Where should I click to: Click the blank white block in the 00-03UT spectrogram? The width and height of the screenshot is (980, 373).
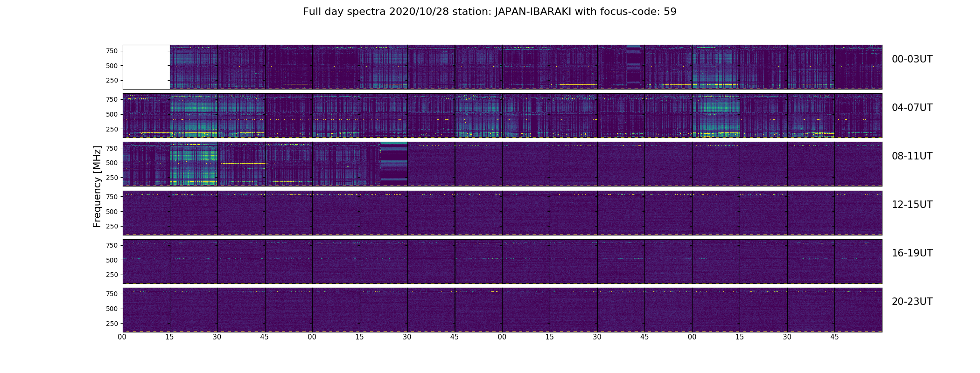coord(147,67)
